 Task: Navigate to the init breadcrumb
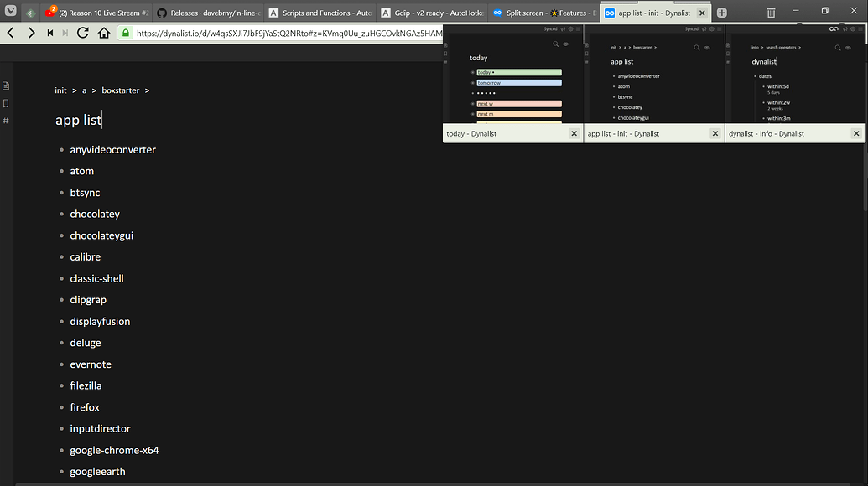click(x=60, y=90)
